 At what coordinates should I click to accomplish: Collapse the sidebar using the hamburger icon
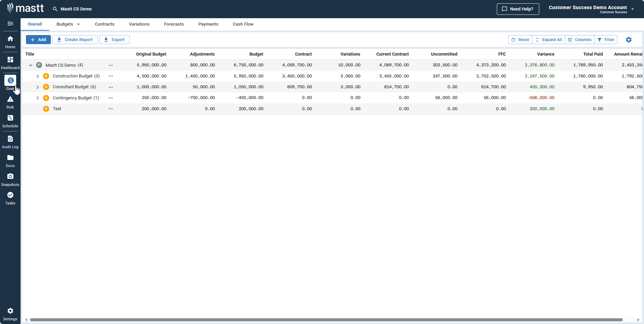pos(10,24)
